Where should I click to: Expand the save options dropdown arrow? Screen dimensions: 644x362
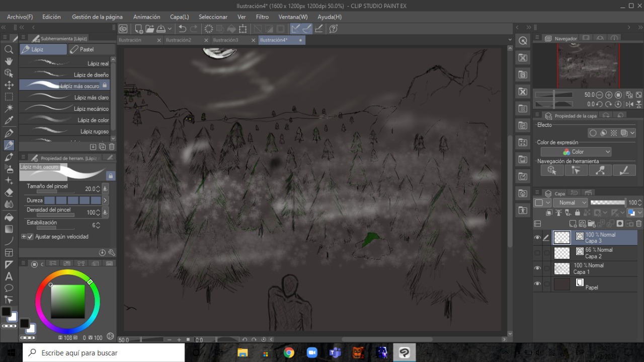point(170,29)
